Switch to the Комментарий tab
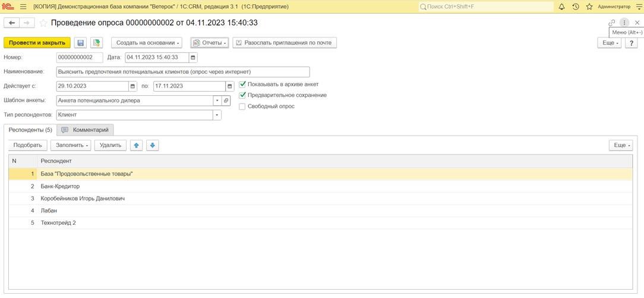This screenshot has width=644, height=298. click(86, 130)
